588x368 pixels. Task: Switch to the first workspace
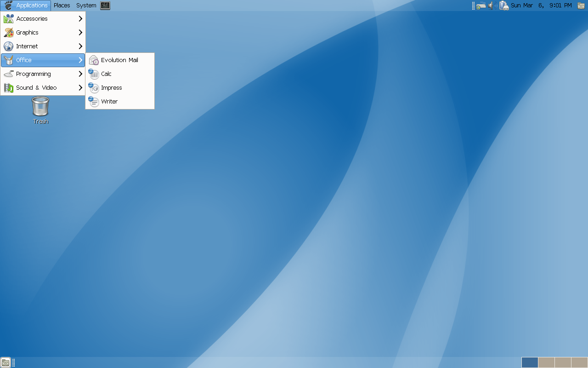click(530, 362)
